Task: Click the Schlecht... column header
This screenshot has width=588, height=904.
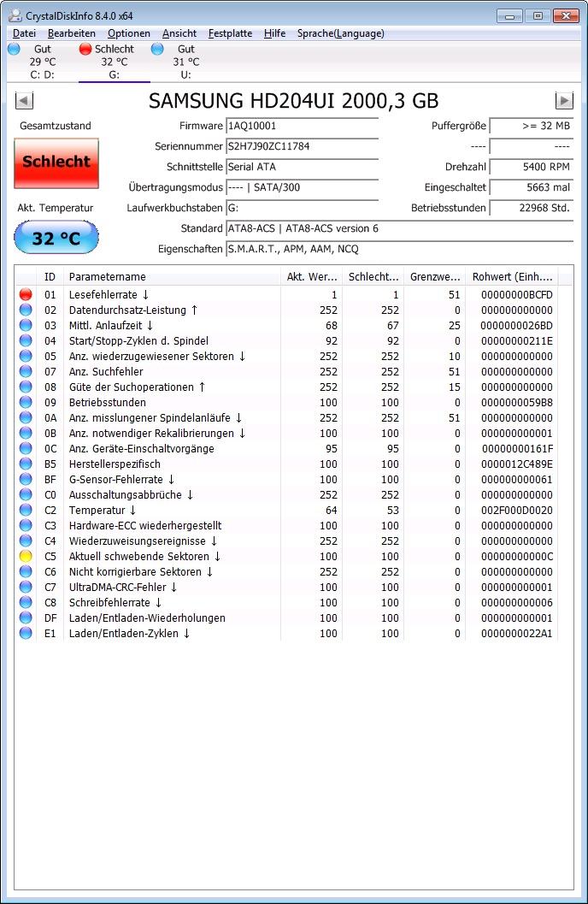Action: click(373, 277)
